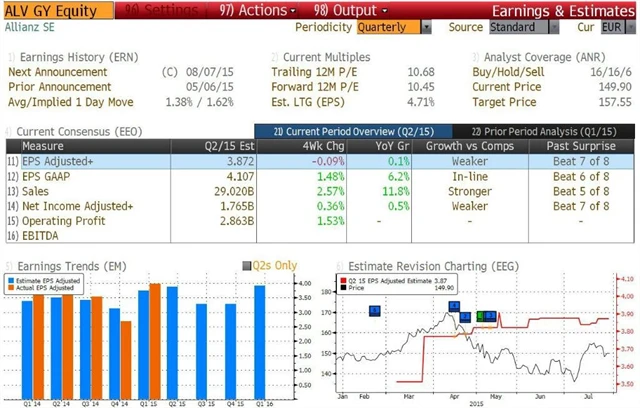Switch to Prior Period Analysis (Q1/15) tab
Viewport: 640px width, 408px height.
(544, 131)
